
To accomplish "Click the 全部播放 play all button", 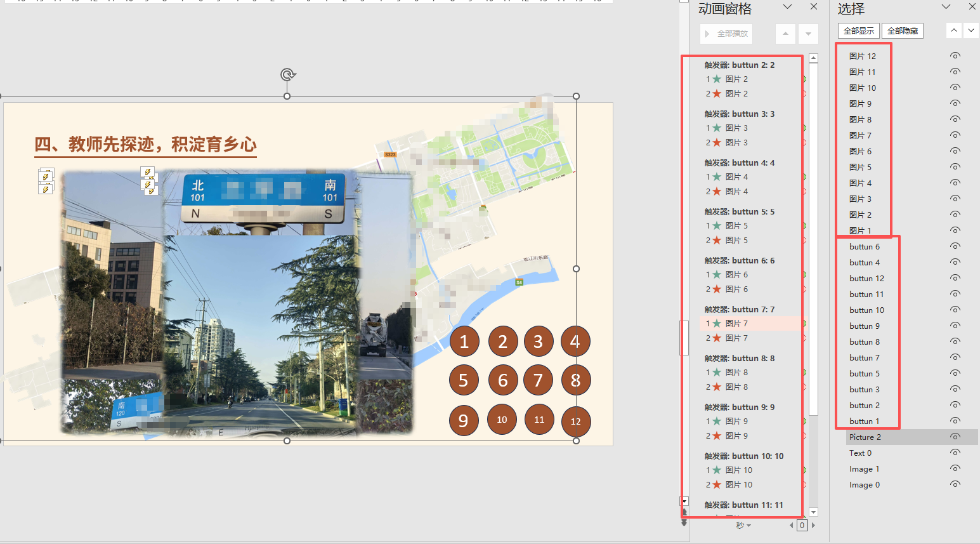I will tap(726, 34).
